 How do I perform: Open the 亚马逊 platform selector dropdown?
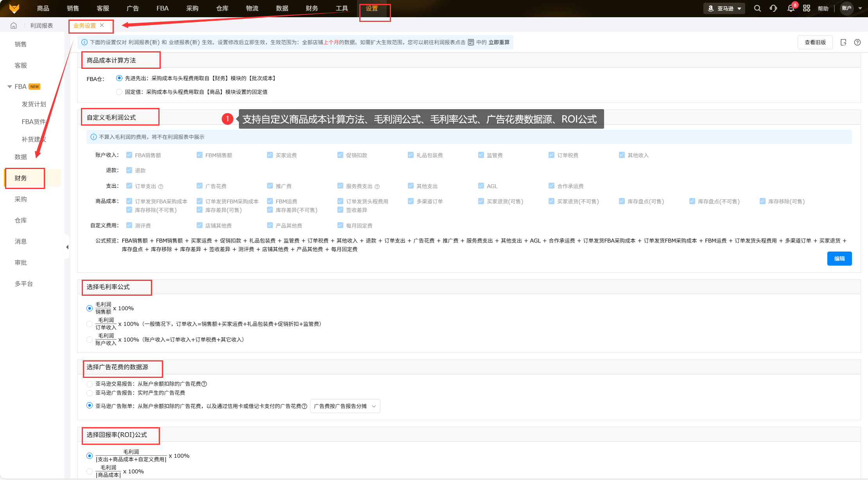725,8
